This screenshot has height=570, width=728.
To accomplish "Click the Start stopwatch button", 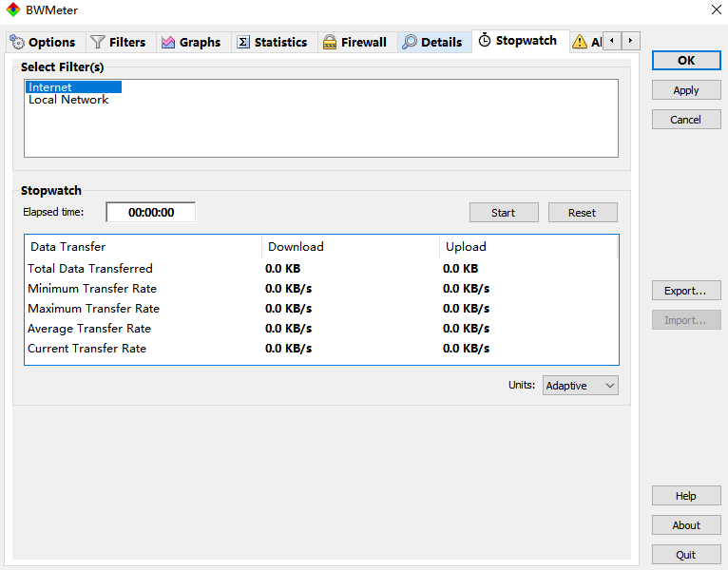I will coord(504,213).
